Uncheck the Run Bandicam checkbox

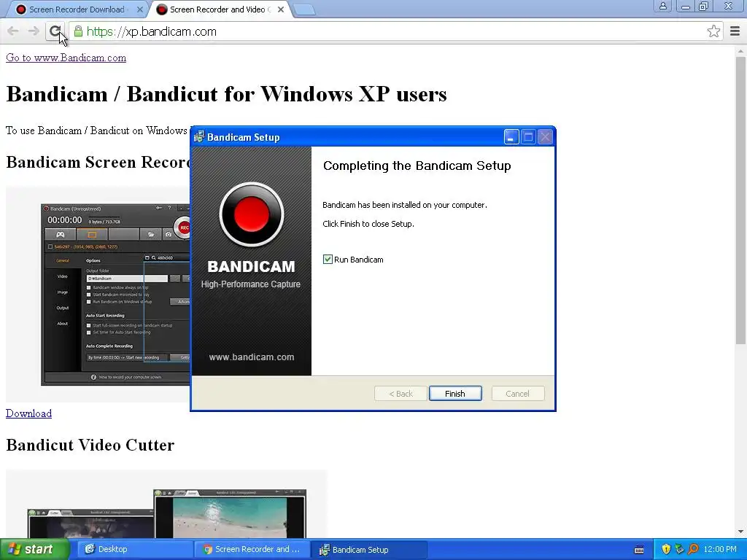328,259
